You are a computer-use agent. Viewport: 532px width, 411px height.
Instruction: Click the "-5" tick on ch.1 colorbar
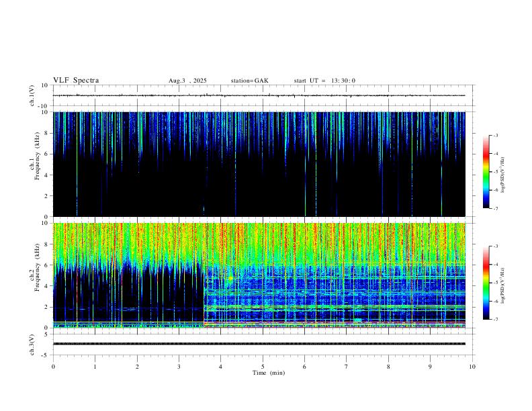click(495, 172)
